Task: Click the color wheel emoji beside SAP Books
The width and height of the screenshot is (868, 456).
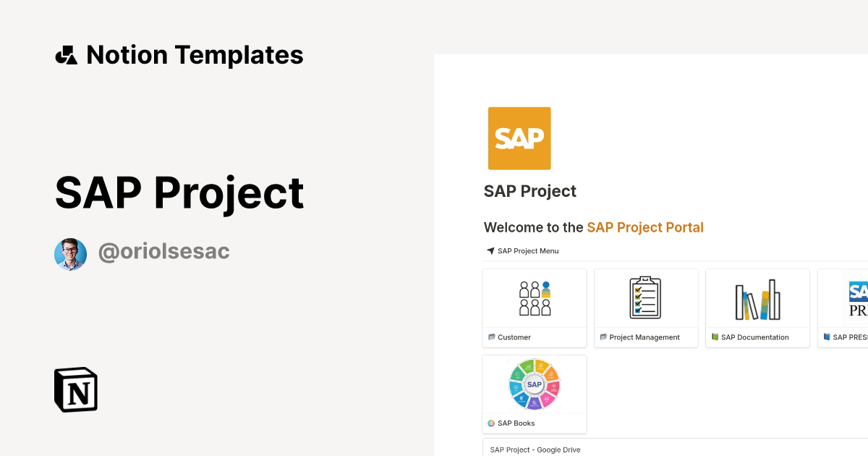Action: (490, 423)
